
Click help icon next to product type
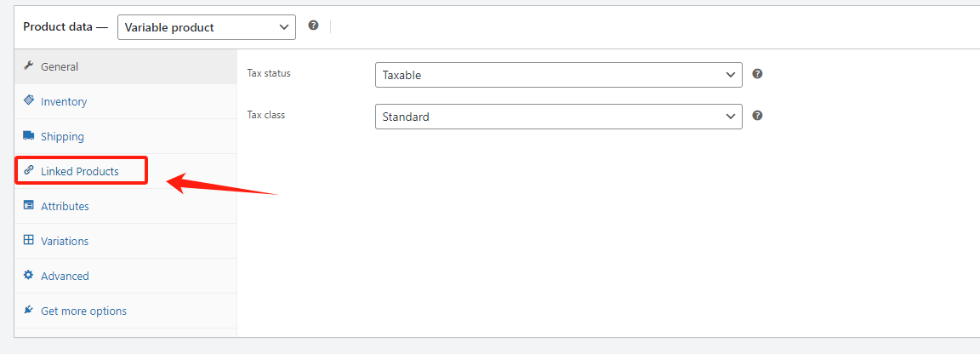point(313,26)
